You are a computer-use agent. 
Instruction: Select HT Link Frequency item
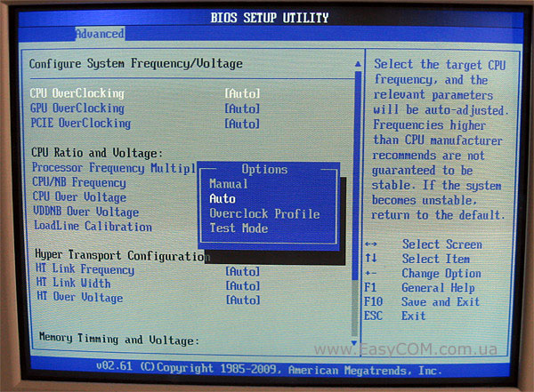click(x=85, y=269)
